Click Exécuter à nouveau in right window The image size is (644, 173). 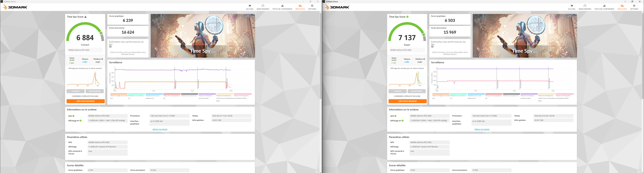408,101
